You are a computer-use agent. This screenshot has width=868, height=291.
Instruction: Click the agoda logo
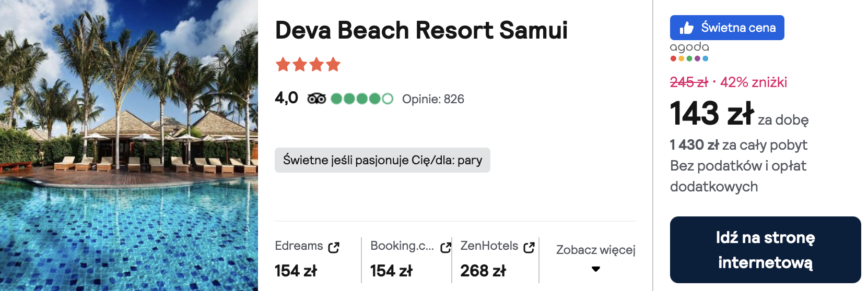pos(689,51)
